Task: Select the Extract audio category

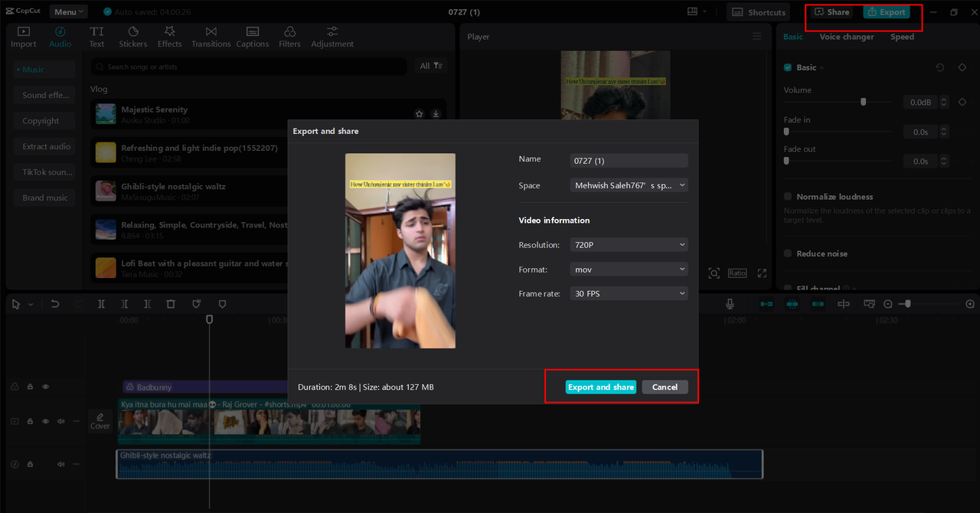Action: (x=45, y=146)
